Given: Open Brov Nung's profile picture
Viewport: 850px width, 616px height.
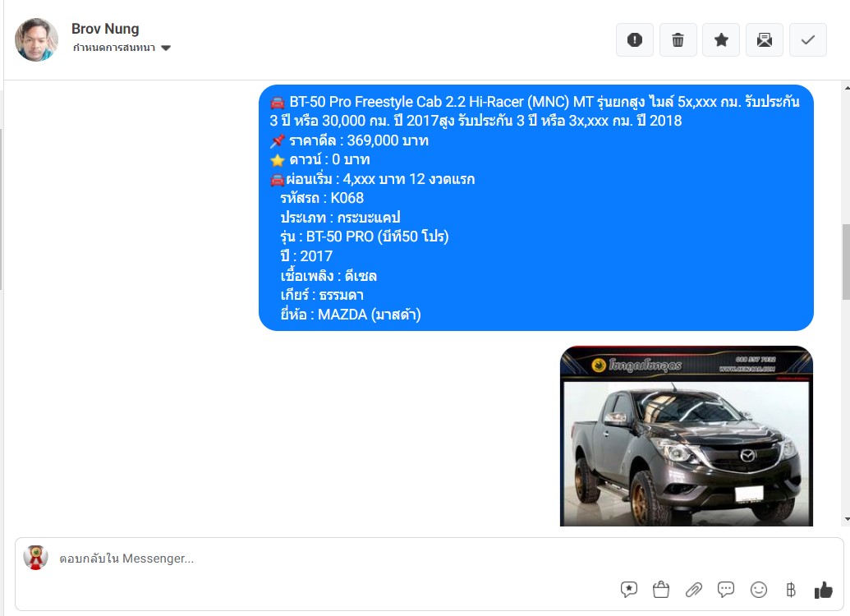Looking at the screenshot, I should [x=36, y=39].
